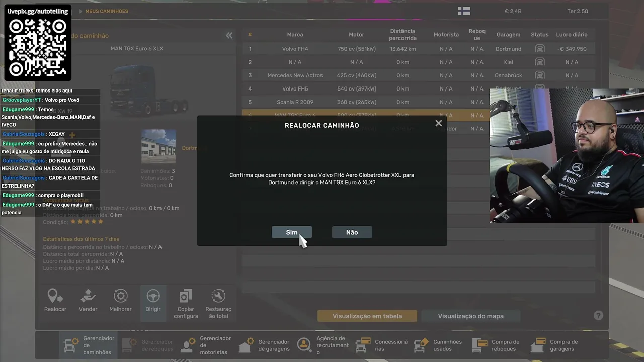Screen dimensions: 644x362
Task: Close the Realocar Caminhão dialog
Action: pos(439,123)
